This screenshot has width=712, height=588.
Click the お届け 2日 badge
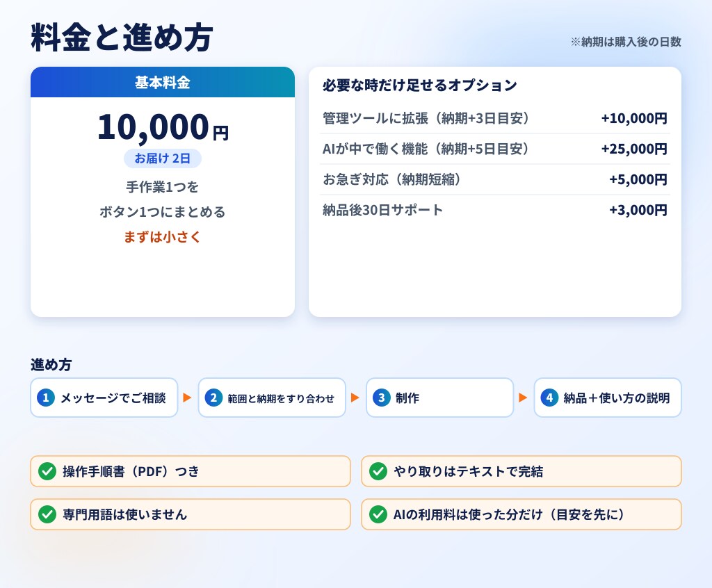[163, 158]
